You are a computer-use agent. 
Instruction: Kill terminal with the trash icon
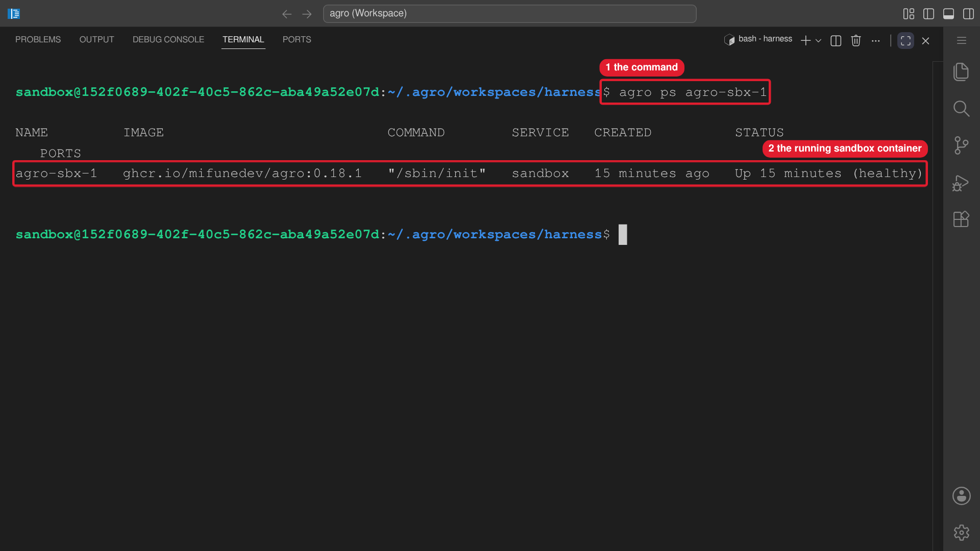pos(856,41)
